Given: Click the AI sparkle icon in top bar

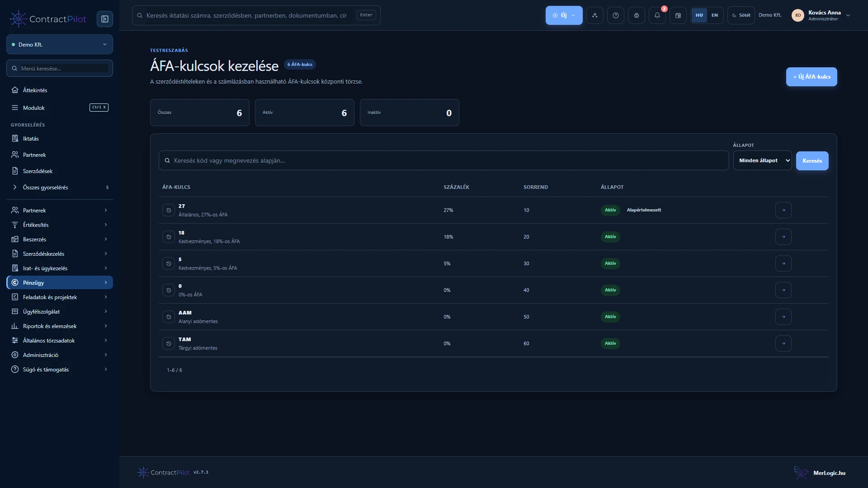Looking at the screenshot, I should 595,15.
